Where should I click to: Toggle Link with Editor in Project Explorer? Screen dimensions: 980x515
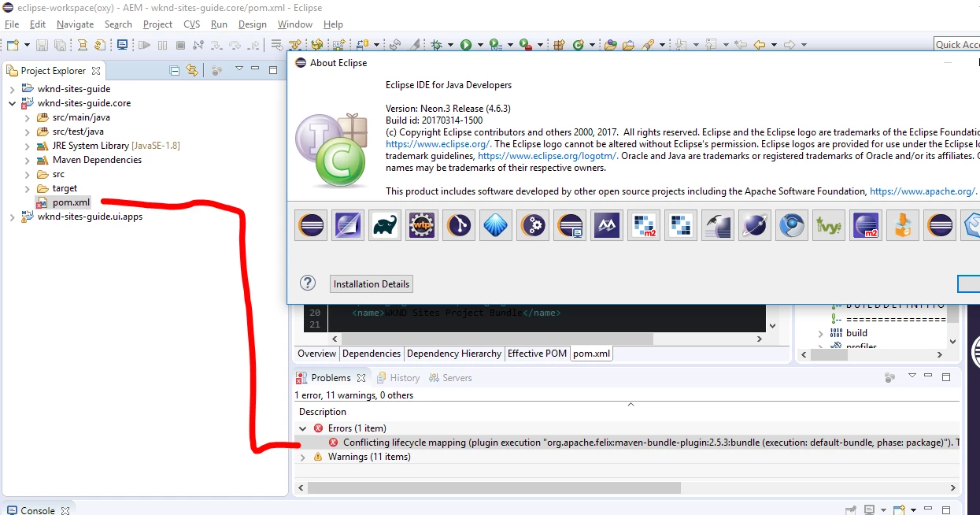pyautogui.click(x=192, y=70)
